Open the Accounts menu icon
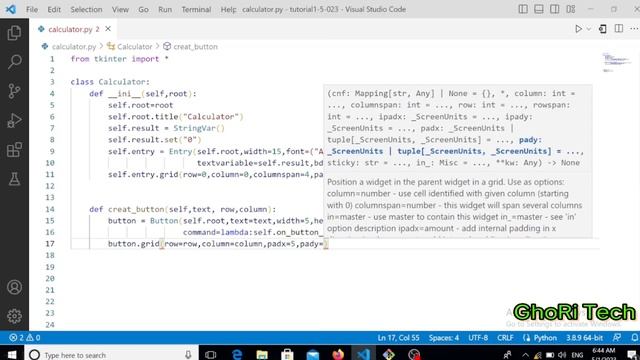The image size is (640, 360). coord(14,287)
